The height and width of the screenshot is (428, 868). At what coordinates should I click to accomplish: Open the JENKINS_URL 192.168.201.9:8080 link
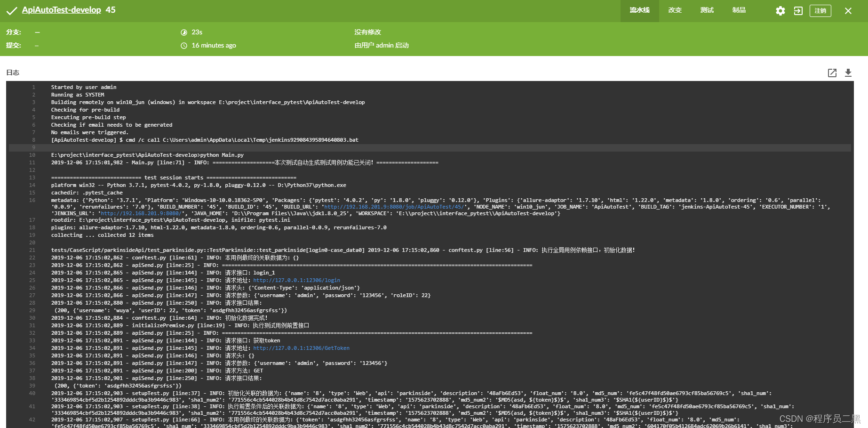coord(141,213)
